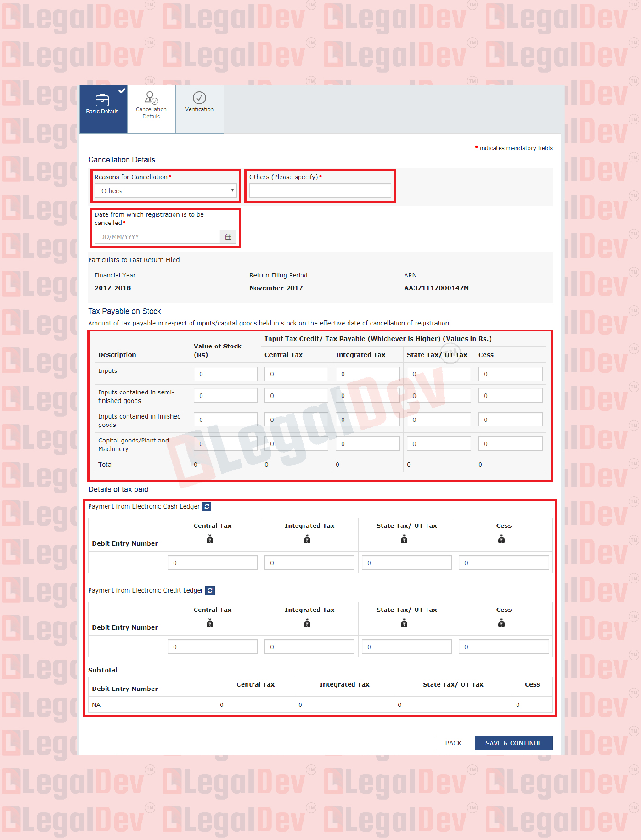Click Central Tax field for Inputs row
The height and width of the screenshot is (840, 641).
296,374
